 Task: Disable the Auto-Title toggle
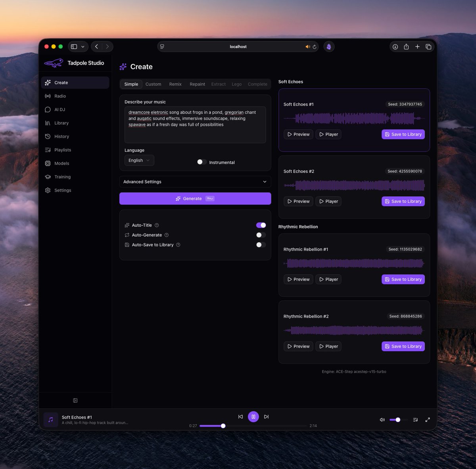261,225
